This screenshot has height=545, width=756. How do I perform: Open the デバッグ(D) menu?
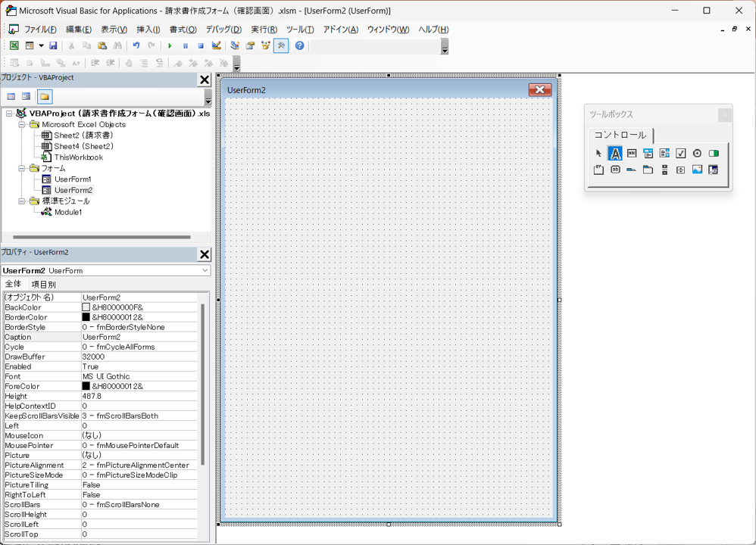[x=223, y=30]
